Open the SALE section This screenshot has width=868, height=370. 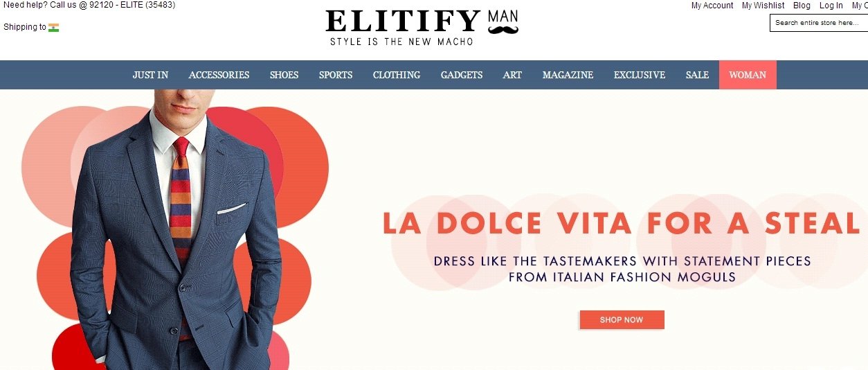coord(697,75)
